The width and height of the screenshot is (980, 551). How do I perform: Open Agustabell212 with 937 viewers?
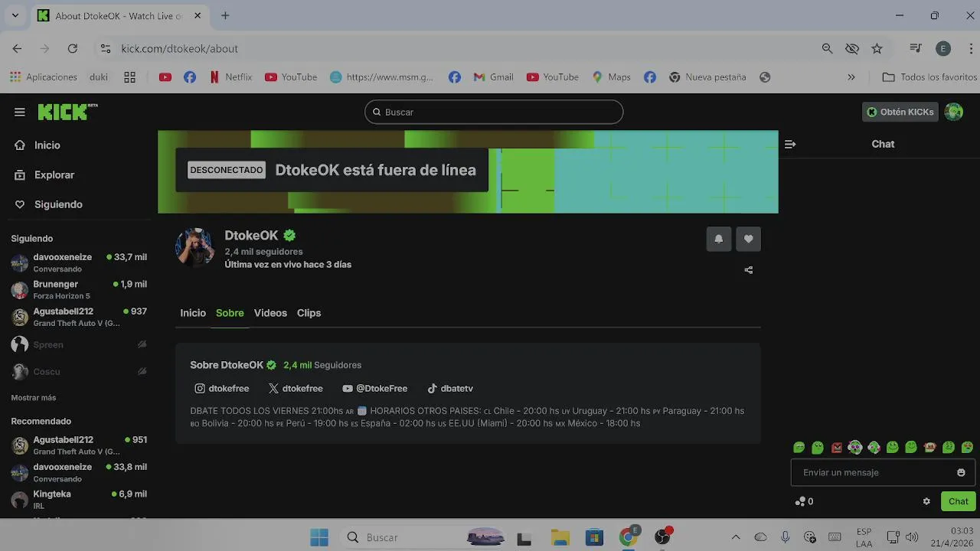79,317
